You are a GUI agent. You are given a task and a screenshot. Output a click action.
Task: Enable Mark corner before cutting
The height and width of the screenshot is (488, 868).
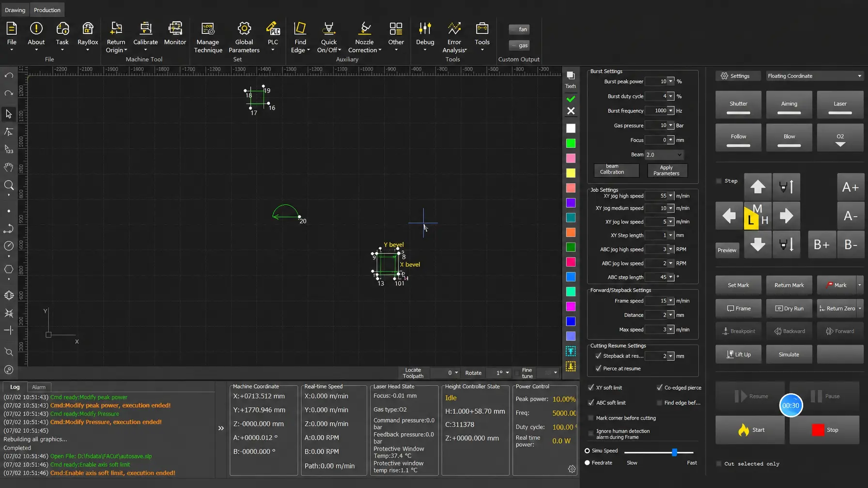point(590,418)
